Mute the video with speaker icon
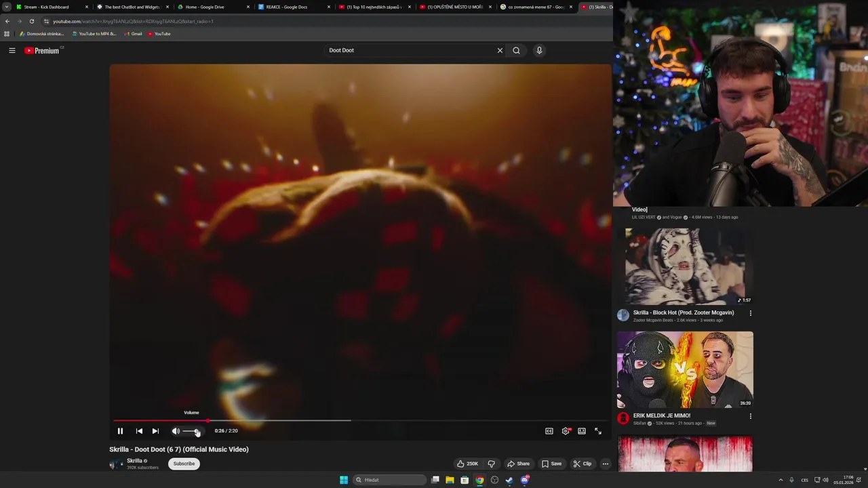Viewport: 868px width, 488px height. pos(176,431)
